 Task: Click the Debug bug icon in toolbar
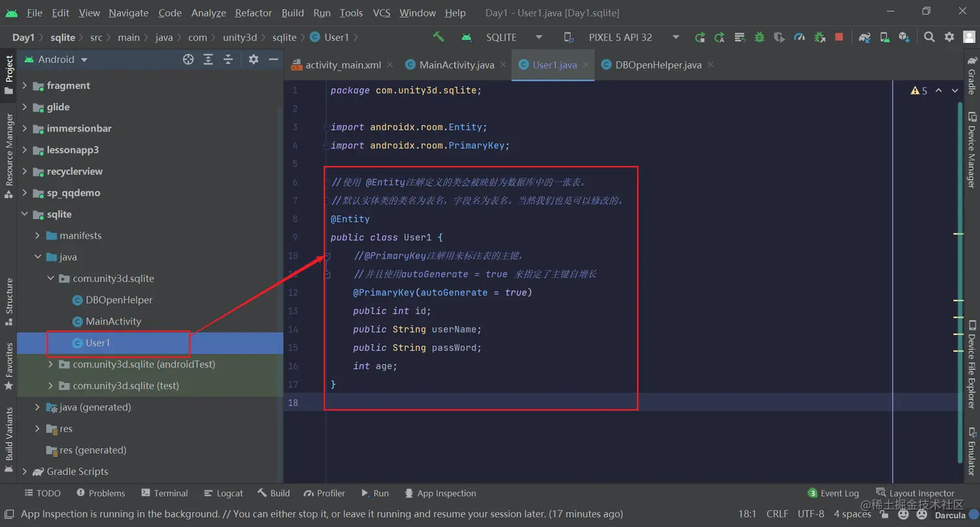(x=759, y=38)
